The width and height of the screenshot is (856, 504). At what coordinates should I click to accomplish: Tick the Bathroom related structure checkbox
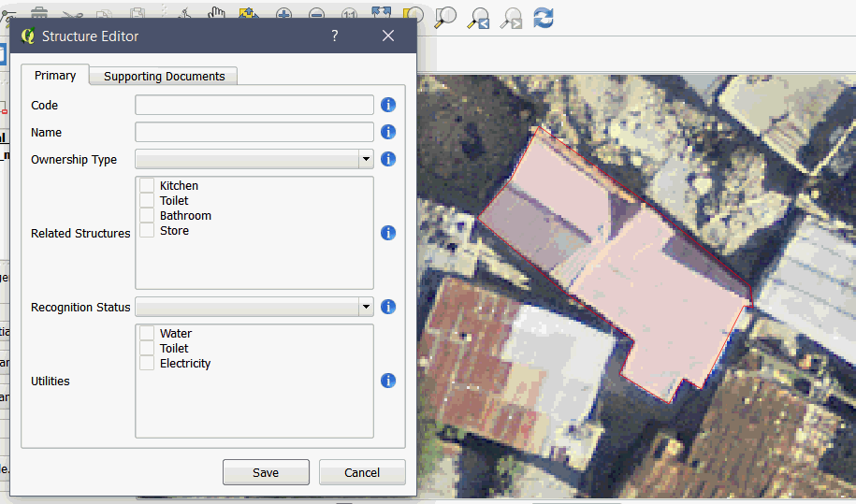click(x=147, y=216)
